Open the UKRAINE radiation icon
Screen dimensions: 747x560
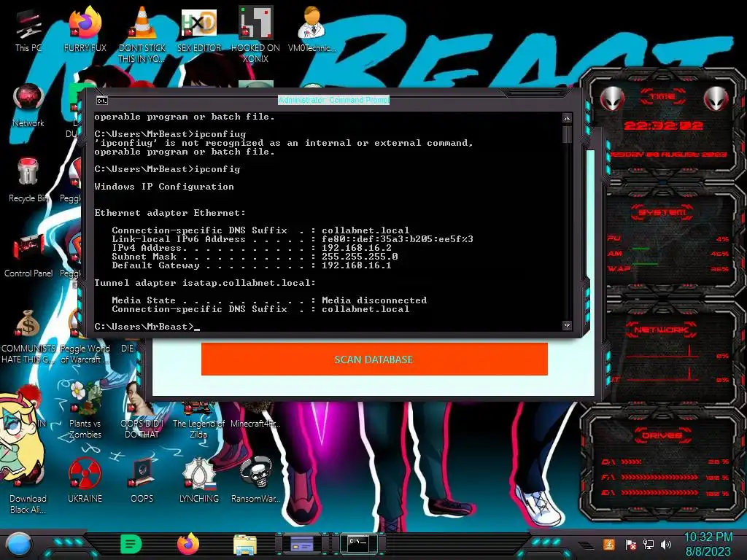coord(85,480)
